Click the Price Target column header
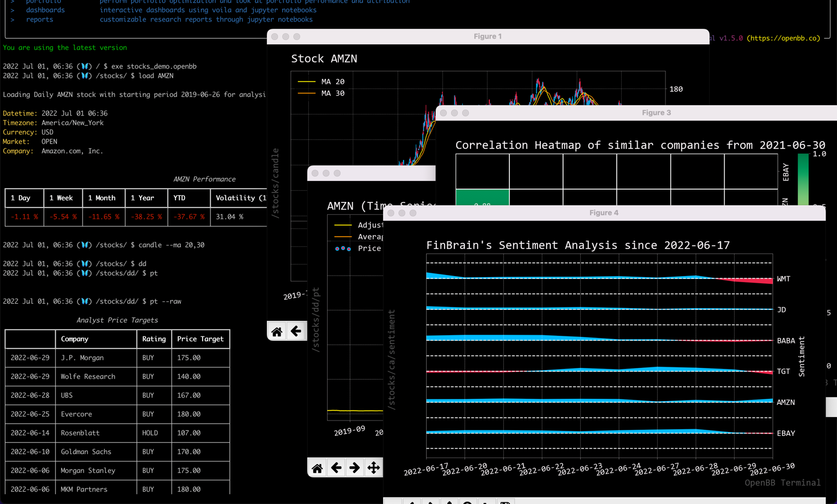Viewport: 837px width, 504px height. point(200,339)
